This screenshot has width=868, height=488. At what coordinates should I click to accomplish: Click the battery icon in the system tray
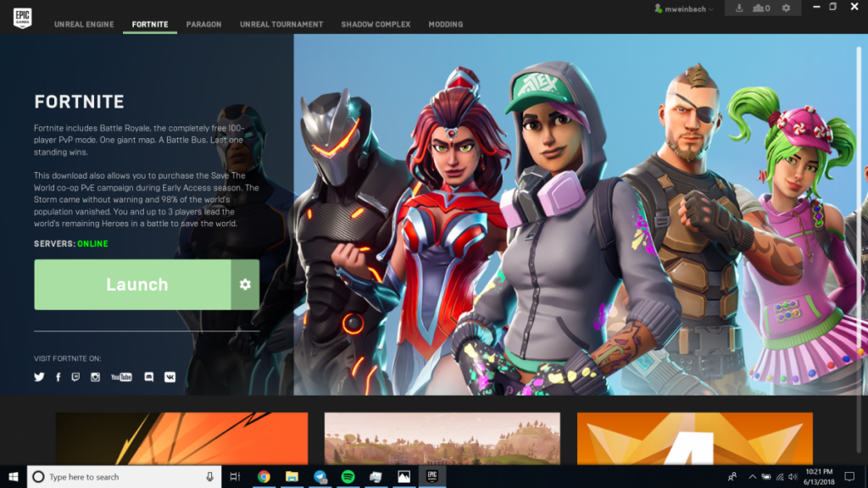coord(766,477)
